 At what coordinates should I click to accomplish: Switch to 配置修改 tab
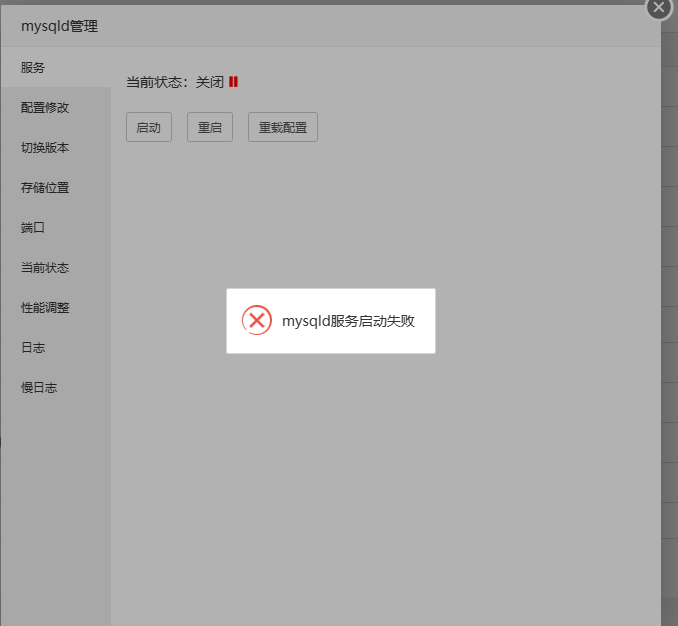click(56, 108)
